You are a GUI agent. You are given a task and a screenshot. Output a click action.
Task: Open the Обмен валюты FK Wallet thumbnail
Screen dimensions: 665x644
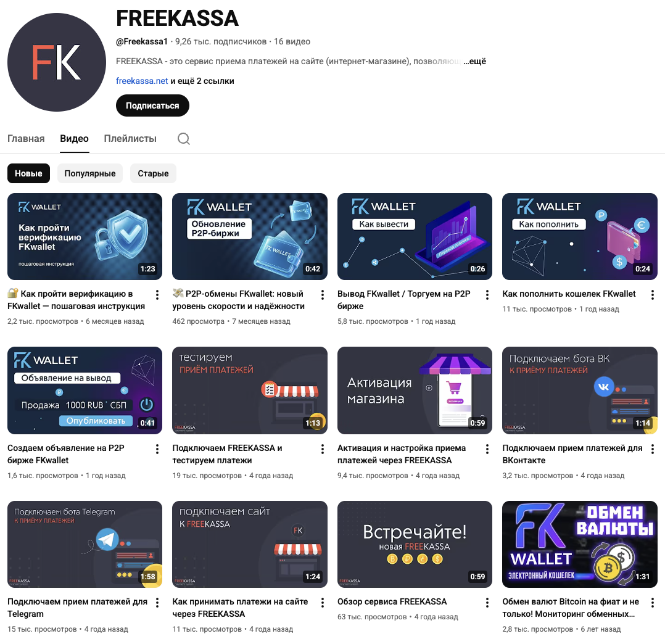(x=579, y=544)
